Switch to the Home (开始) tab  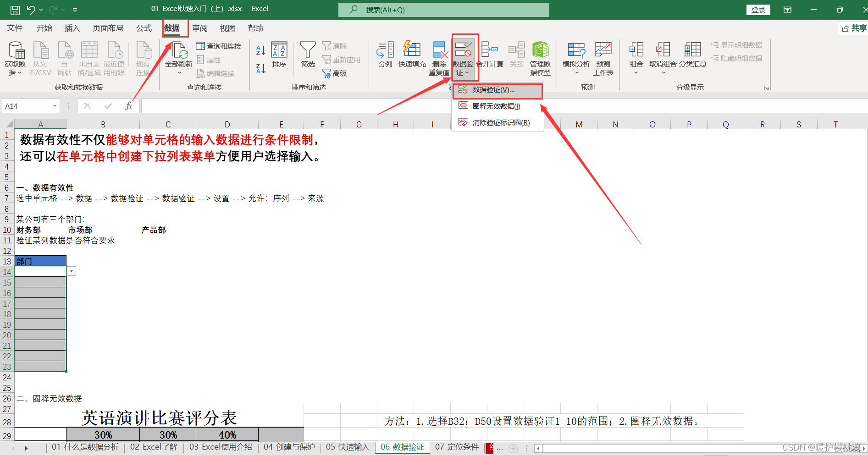pos(44,28)
